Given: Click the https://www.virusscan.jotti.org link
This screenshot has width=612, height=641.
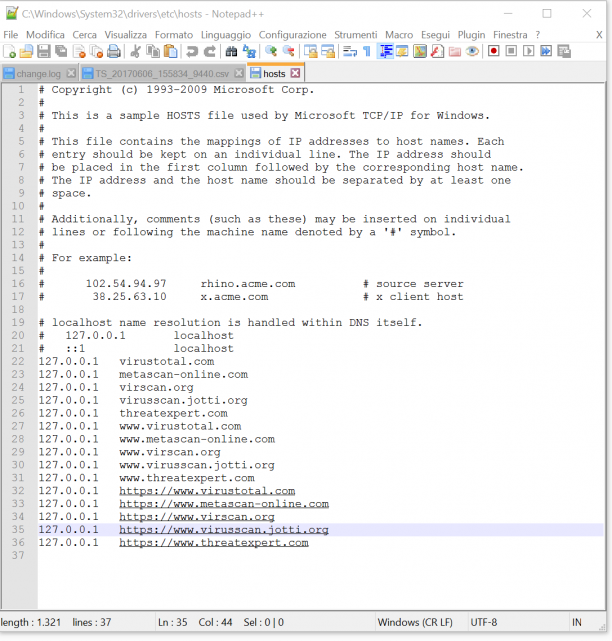Looking at the screenshot, I should pyautogui.click(x=224, y=530).
